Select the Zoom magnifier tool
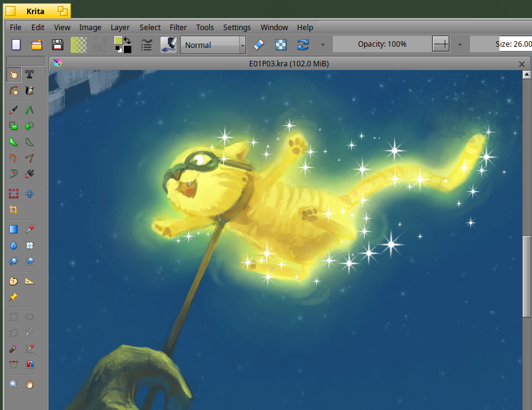Image resolution: width=532 pixels, height=410 pixels. coord(14,384)
